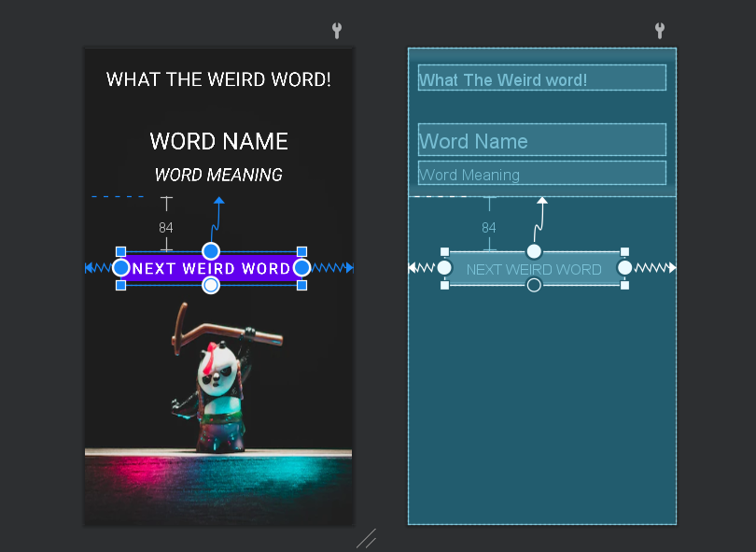Toggle off the top constraint anchor in design view

tap(211, 250)
